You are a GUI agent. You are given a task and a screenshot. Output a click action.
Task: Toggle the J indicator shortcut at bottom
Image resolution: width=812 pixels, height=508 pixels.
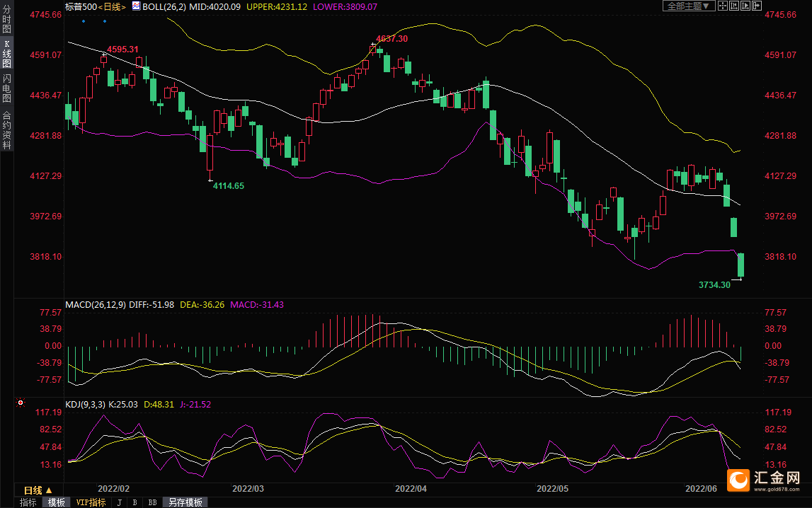(119, 502)
